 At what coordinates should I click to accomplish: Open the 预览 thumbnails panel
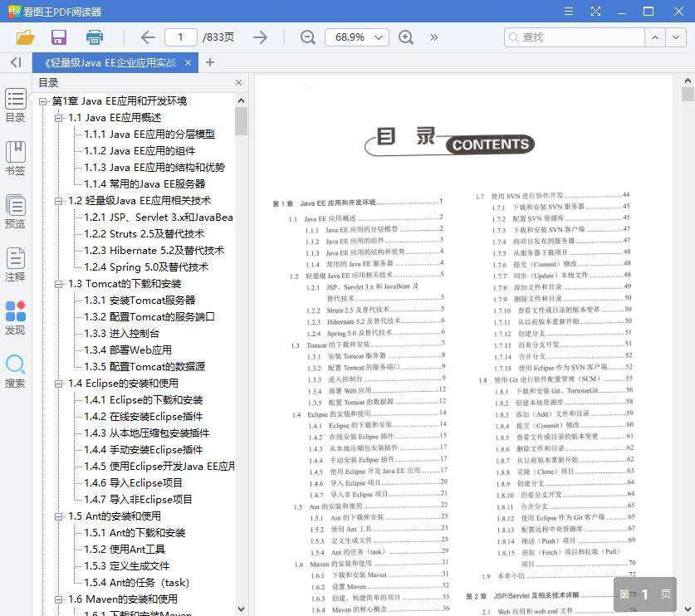click(x=16, y=212)
